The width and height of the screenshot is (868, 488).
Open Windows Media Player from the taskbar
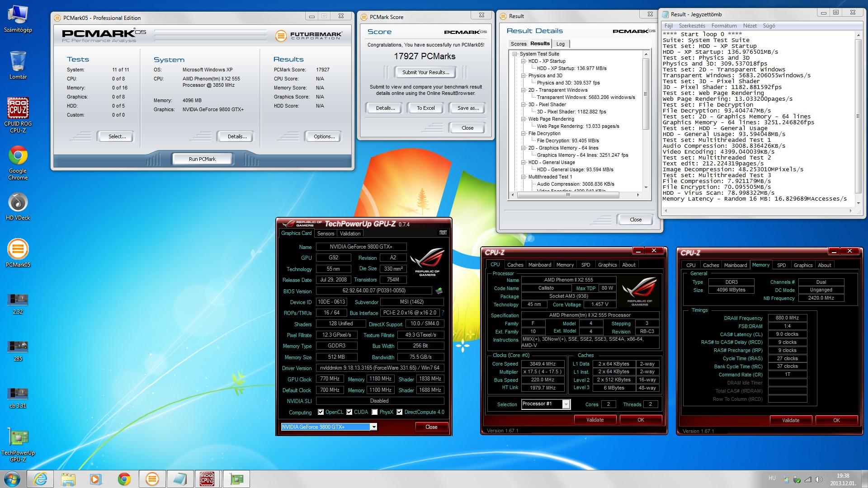(x=96, y=479)
